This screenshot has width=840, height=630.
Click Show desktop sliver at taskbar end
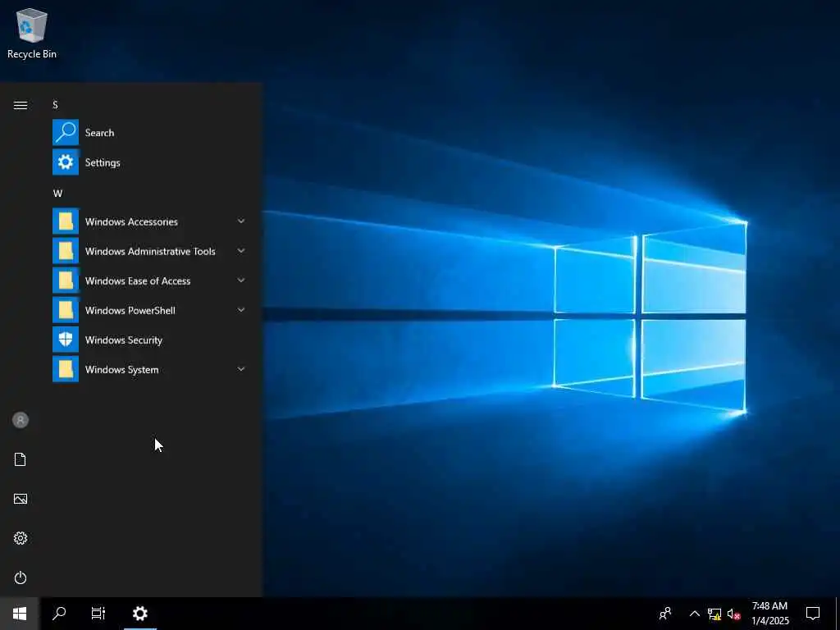click(x=838, y=614)
